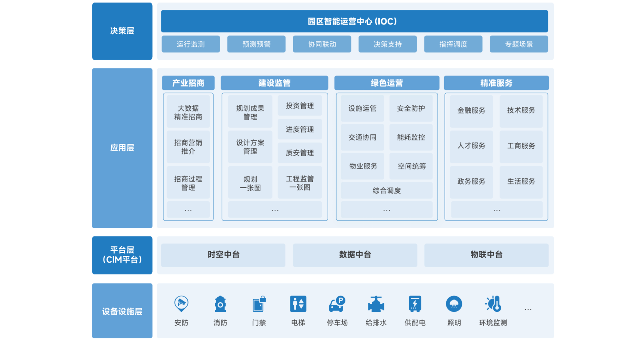
Task: Click the 照明 lighting icon
Action: [x=454, y=304]
